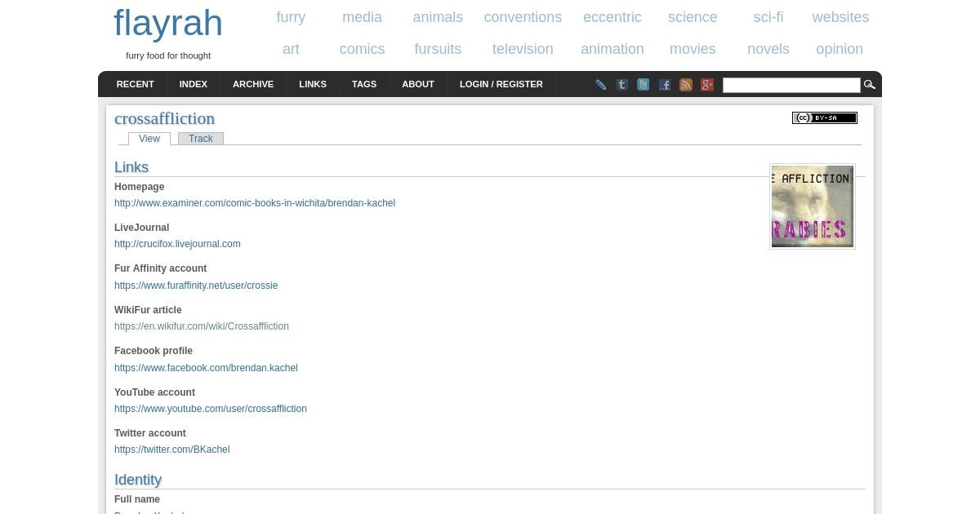Viewport: 980px width, 514px height.
Task: Browse the novels category
Action: [x=768, y=49]
